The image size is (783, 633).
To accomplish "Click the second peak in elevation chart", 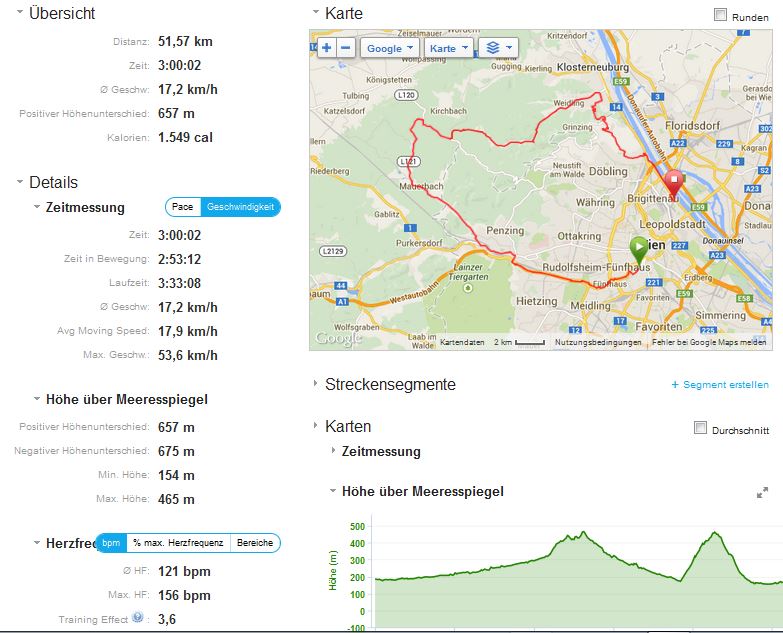I will [715, 534].
